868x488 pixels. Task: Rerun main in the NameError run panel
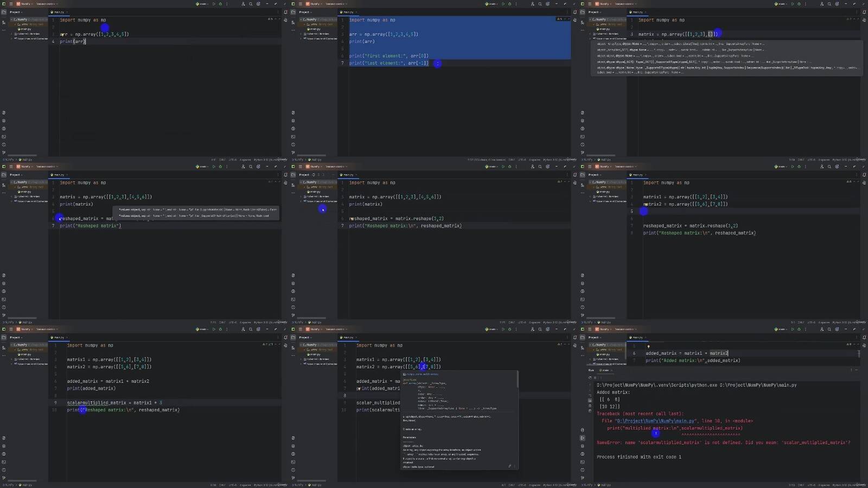(590, 378)
